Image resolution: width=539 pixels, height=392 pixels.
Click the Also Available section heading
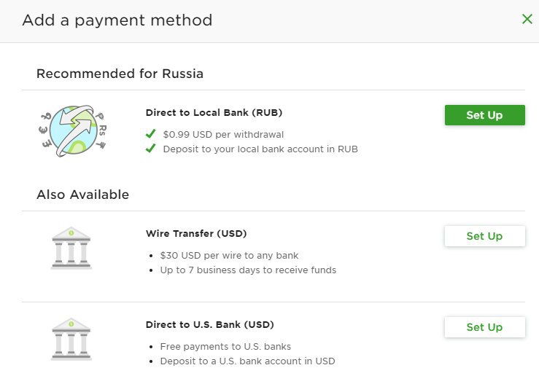pos(83,195)
